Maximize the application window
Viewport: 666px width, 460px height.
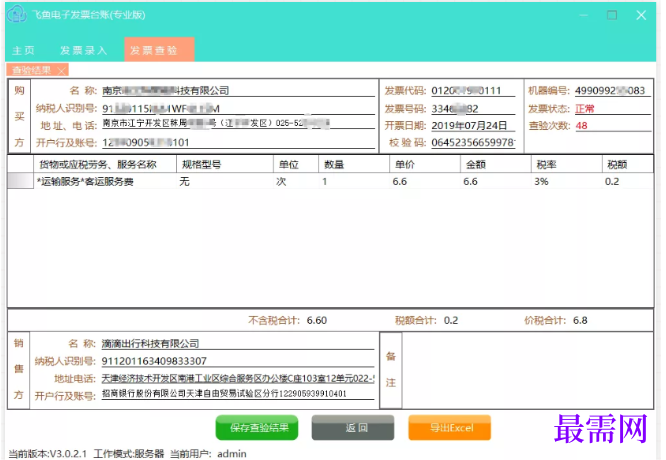[x=612, y=15]
